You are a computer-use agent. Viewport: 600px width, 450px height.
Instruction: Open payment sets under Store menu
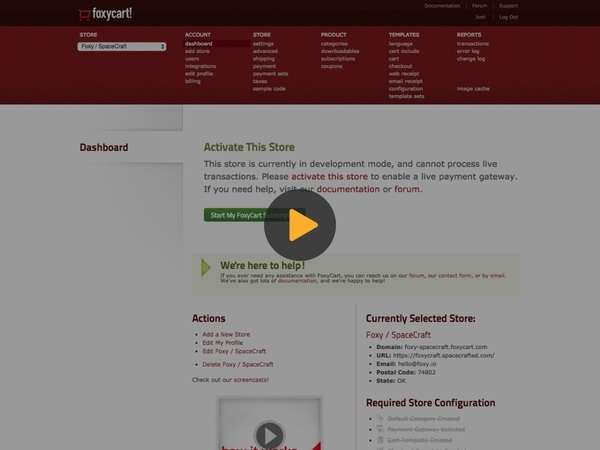pos(270,74)
